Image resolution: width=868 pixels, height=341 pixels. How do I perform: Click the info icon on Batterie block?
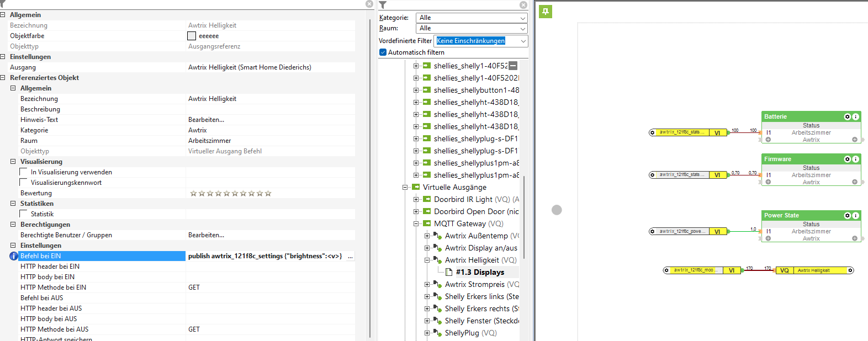tap(855, 117)
